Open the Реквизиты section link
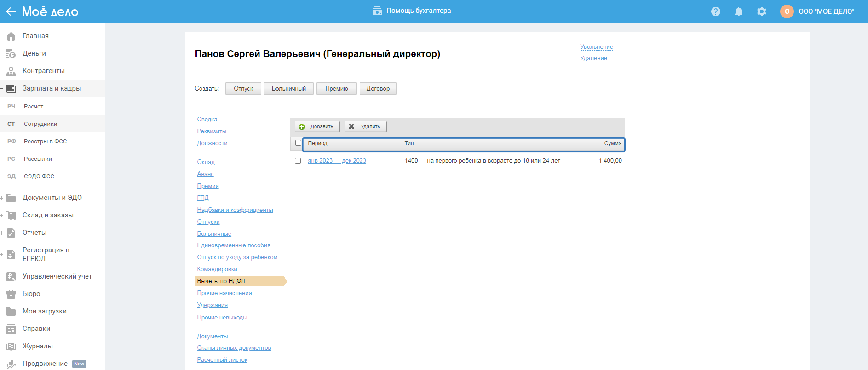 pos(212,131)
